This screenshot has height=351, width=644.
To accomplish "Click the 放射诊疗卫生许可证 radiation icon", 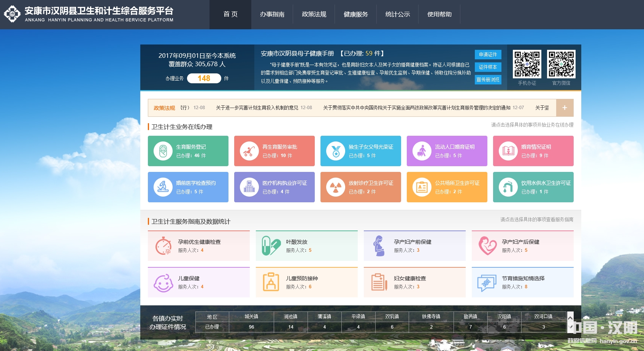I will tap(336, 187).
